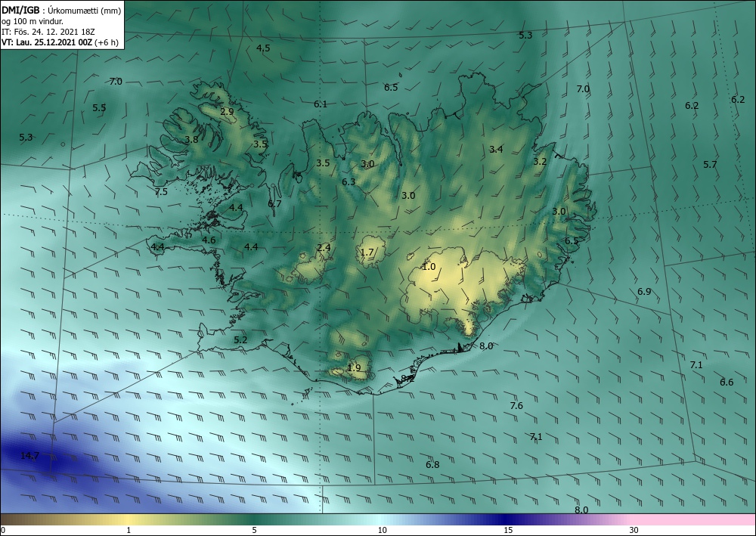Viewport: 756px width, 536px height.
Task: Click the 7.5 value label
Action: (161, 192)
